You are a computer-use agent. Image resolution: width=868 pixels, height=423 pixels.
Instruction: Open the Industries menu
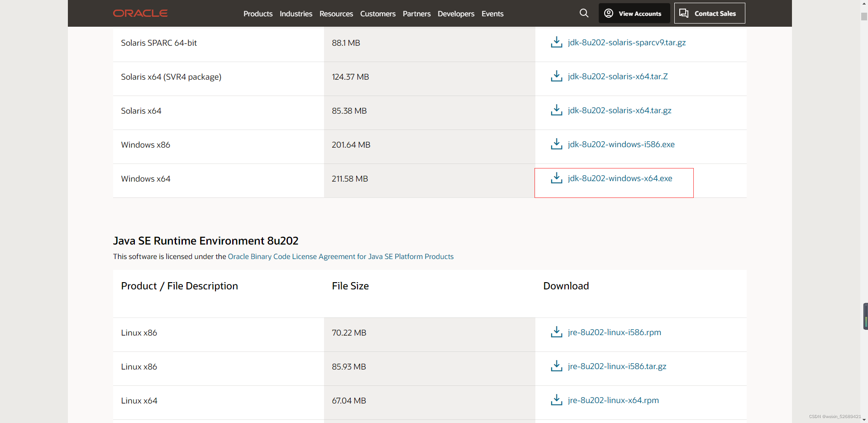coord(296,14)
